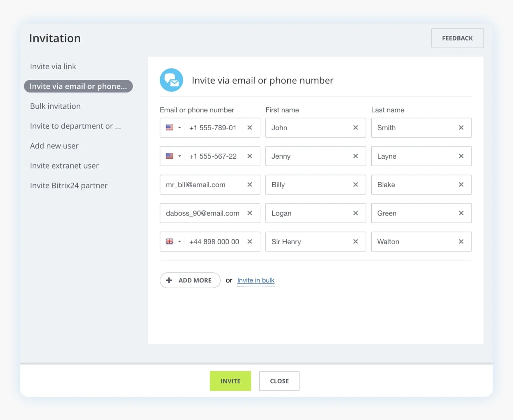Follow the Invite in bulk link
Screen dimensions: 513x420
(256, 280)
